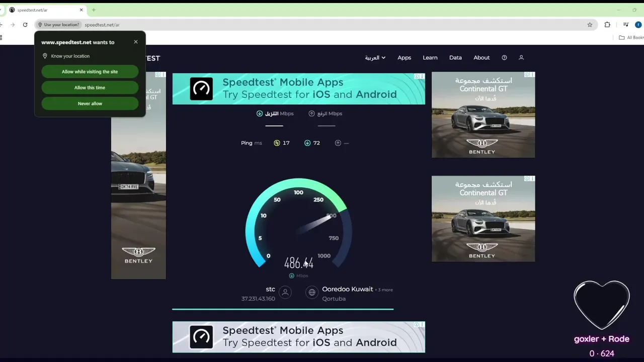
Task: Click the site info location pin icon
Action: (40, 25)
